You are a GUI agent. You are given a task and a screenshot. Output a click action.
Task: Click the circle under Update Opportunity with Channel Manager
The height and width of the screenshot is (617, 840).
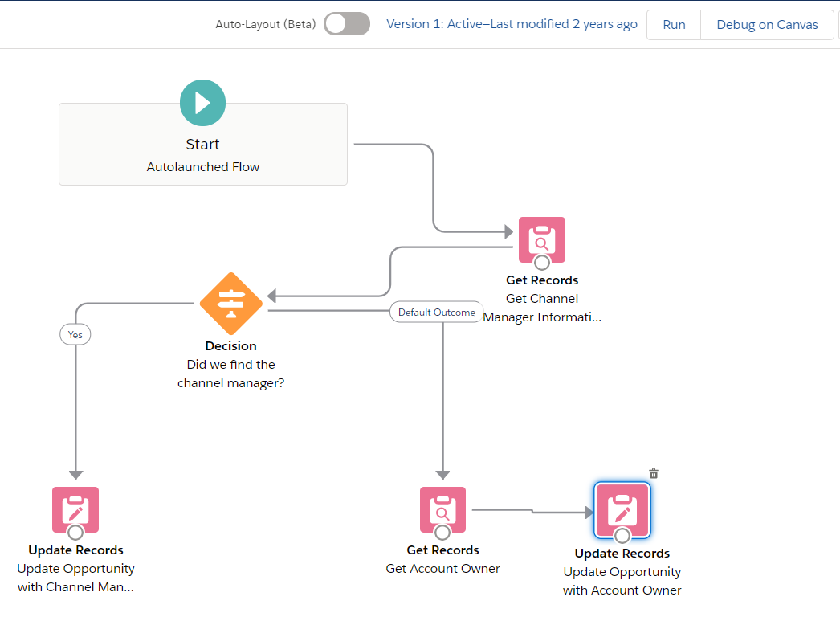coord(75,533)
